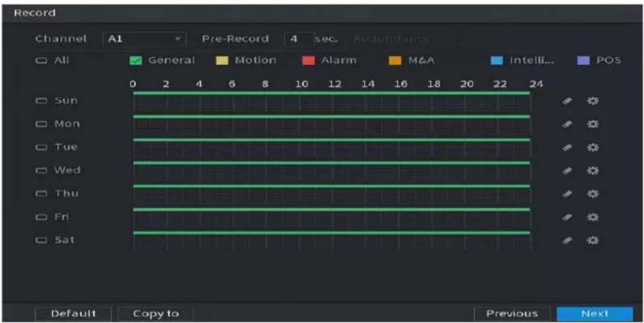Select the Motion record type box
644x323 pixels.
222,61
